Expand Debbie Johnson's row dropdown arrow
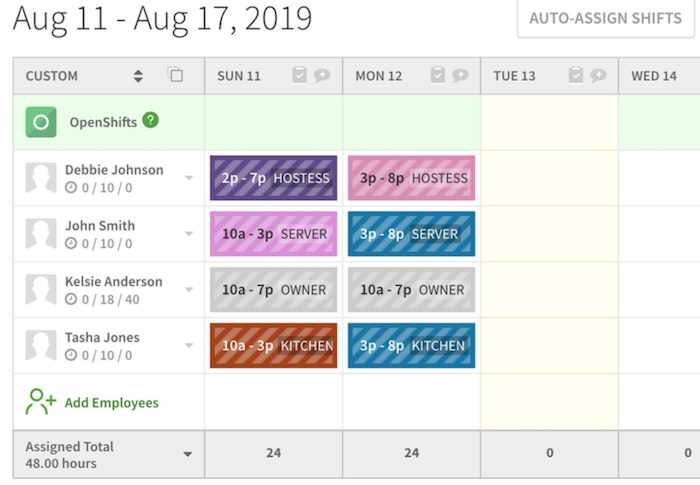 pyautogui.click(x=189, y=178)
